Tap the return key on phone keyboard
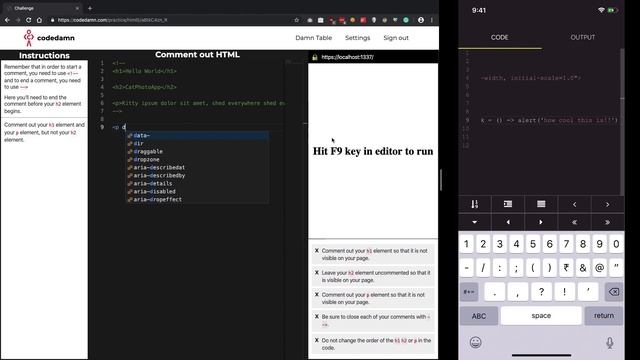640x360 pixels. 604,316
